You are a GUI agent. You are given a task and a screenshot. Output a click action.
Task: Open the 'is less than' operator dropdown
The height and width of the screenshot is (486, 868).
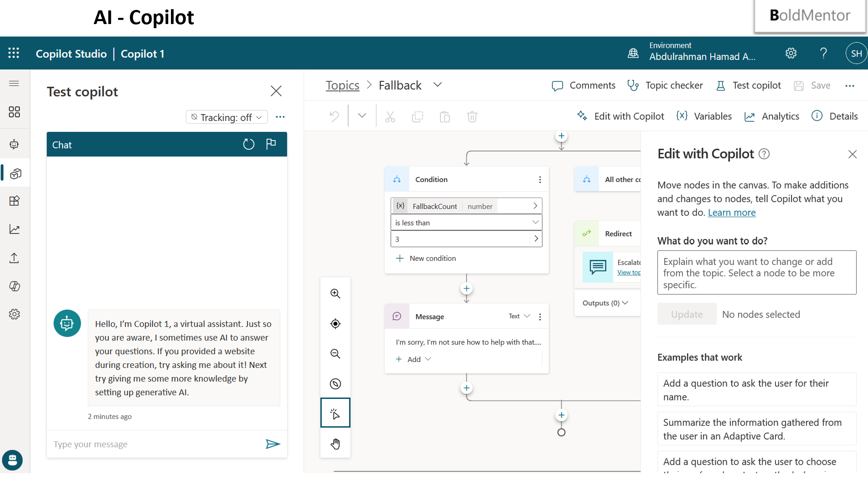point(466,223)
